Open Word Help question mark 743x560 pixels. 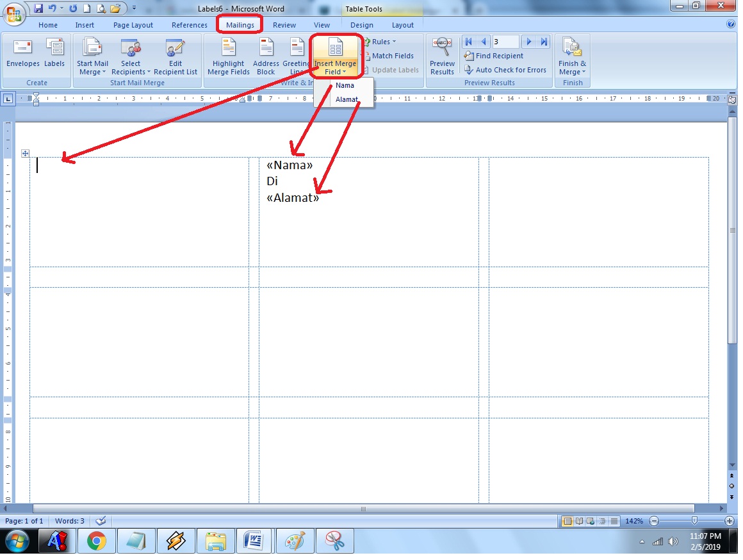click(731, 24)
